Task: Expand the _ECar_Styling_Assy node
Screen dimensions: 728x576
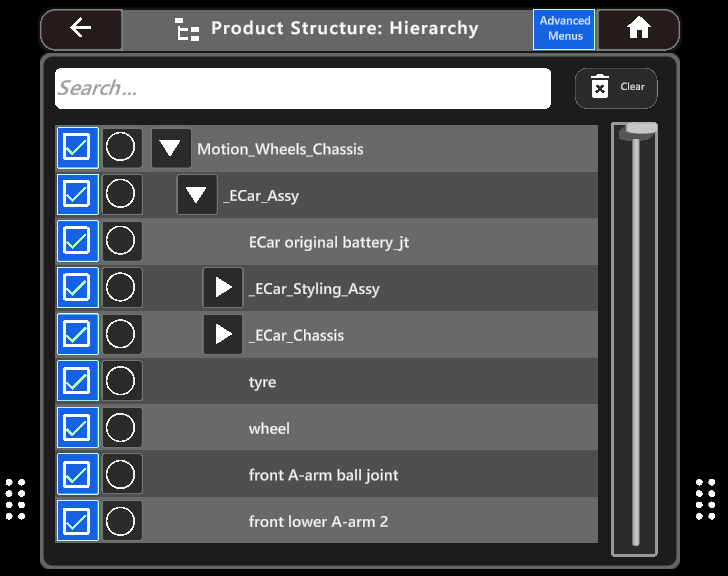Action: click(x=223, y=288)
